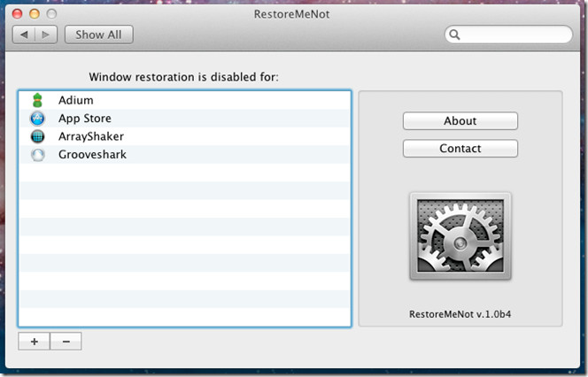Viewport: 588px width, 377px height.
Task: Minimize the window with the yellow button
Action: point(35,14)
